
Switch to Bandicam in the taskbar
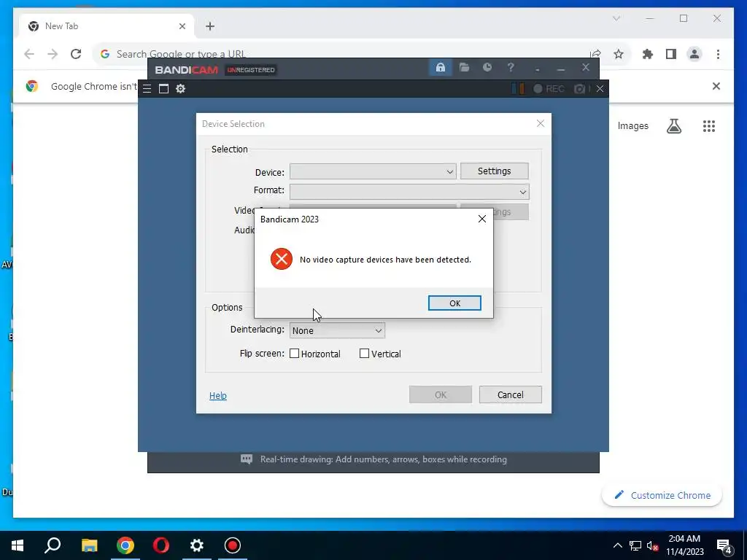[x=233, y=545]
